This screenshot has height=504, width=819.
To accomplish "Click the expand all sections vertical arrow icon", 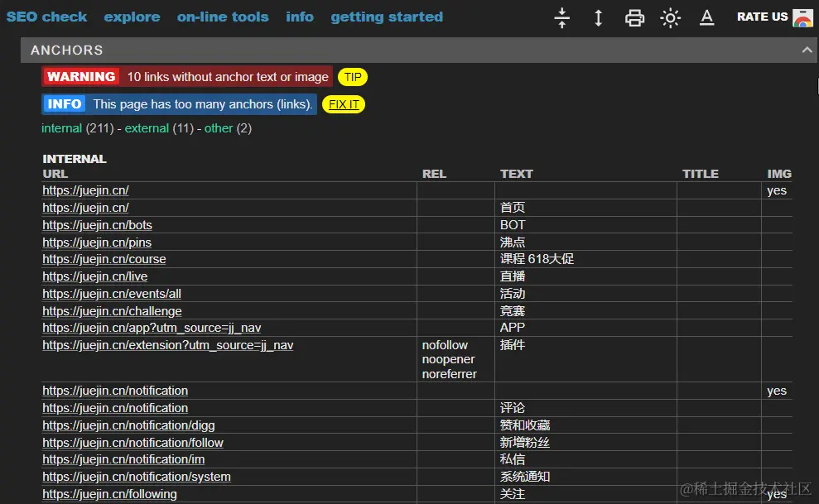I will click(599, 17).
